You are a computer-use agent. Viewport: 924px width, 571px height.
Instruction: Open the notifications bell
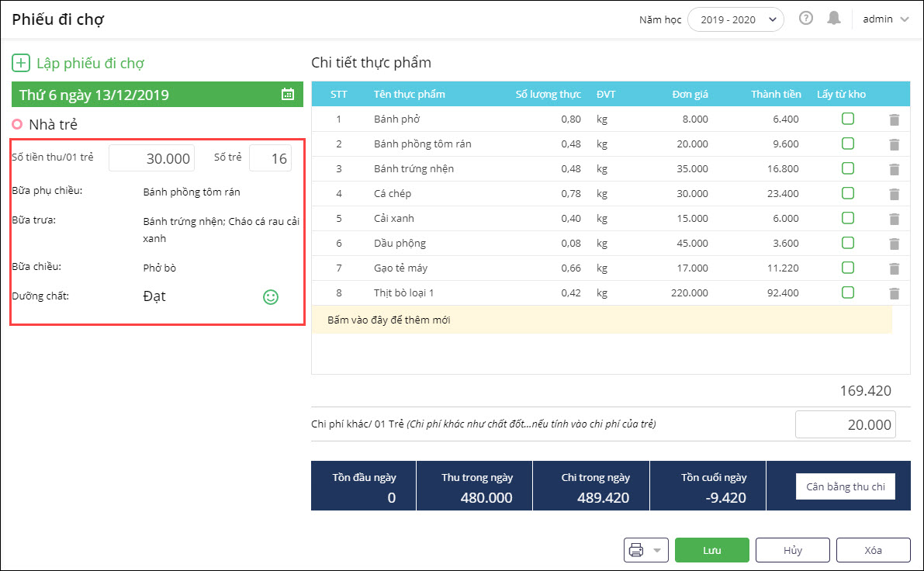[x=833, y=19]
